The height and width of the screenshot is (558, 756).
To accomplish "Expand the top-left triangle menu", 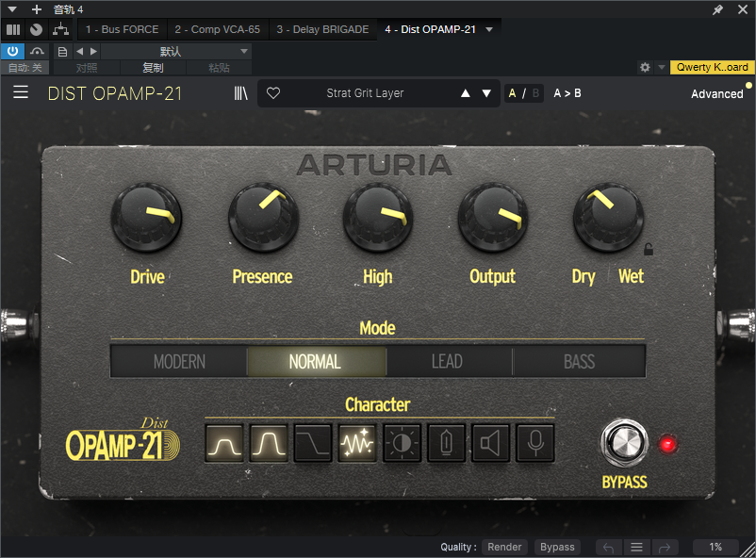I will coord(12,9).
